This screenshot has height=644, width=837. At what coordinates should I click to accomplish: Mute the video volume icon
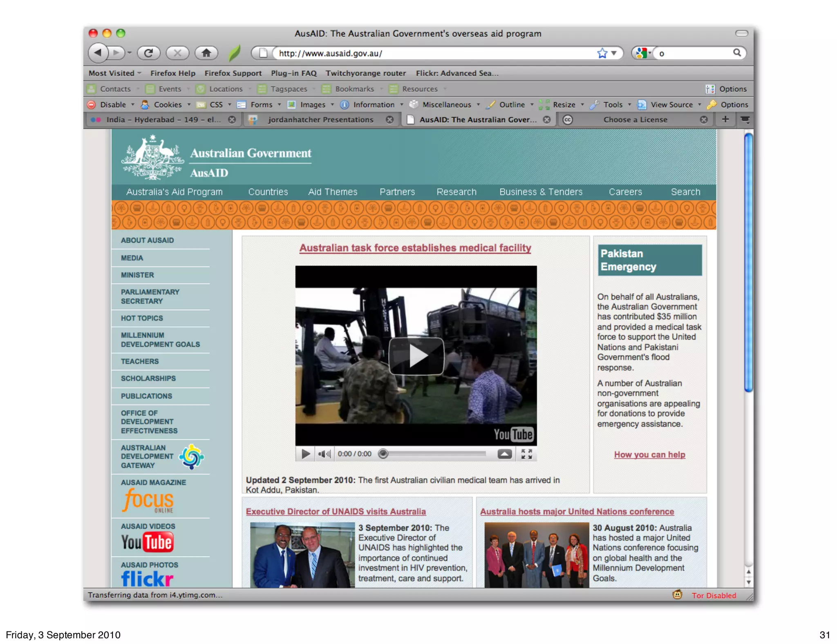(x=324, y=454)
